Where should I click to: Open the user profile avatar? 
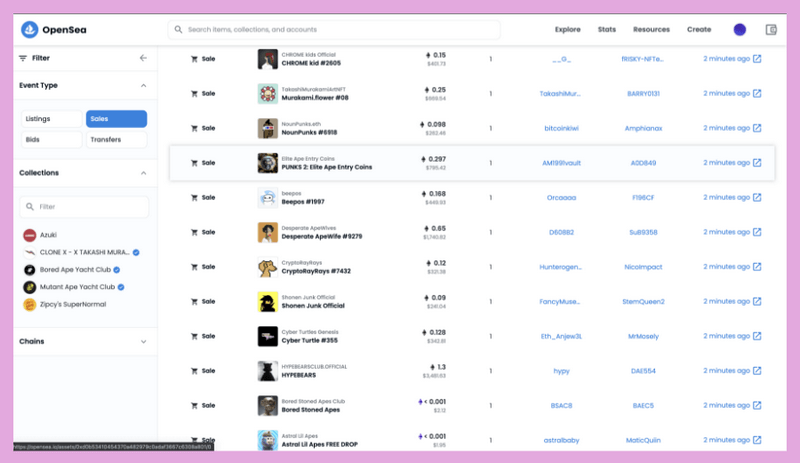tap(739, 30)
